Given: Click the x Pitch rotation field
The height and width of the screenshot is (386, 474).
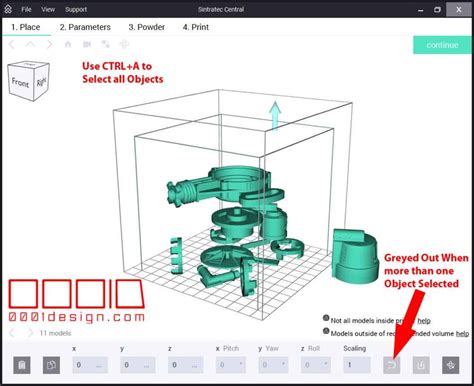Looking at the screenshot, I should [x=231, y=365].
